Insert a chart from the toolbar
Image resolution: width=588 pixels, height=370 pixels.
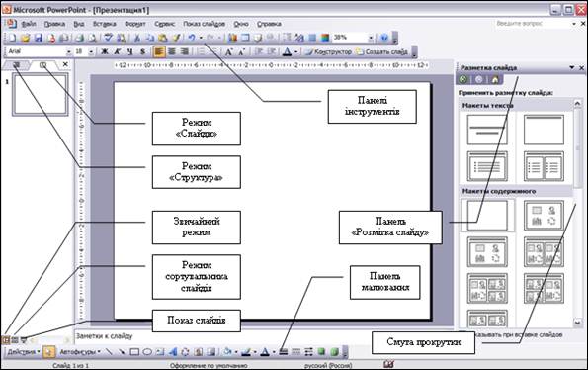click(232, 38)
